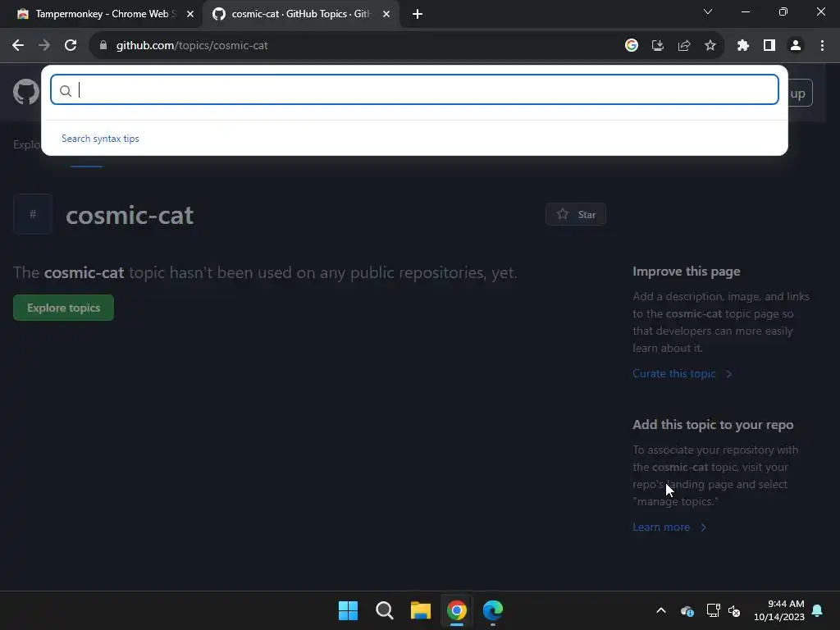Launch Microsoft Edge from taskbar
Screen dimensions: 840x630
(493, 610)
